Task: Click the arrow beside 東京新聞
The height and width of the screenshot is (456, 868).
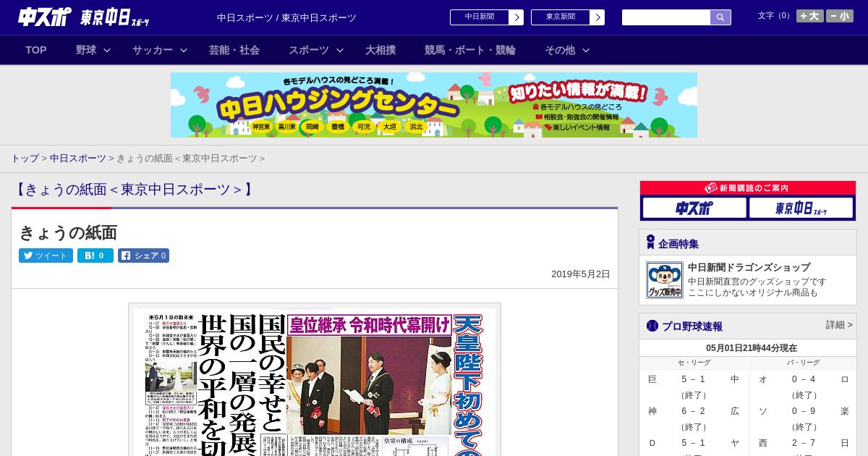Action: point(597,17)
